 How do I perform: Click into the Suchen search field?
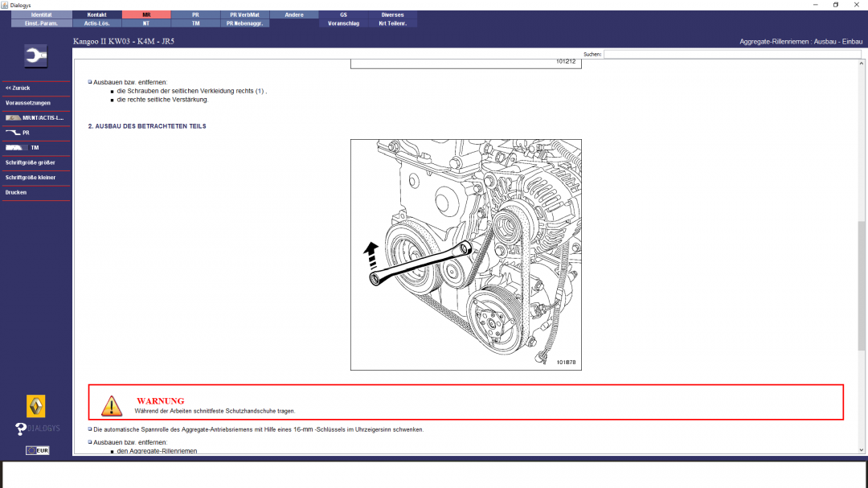point(731,55)
